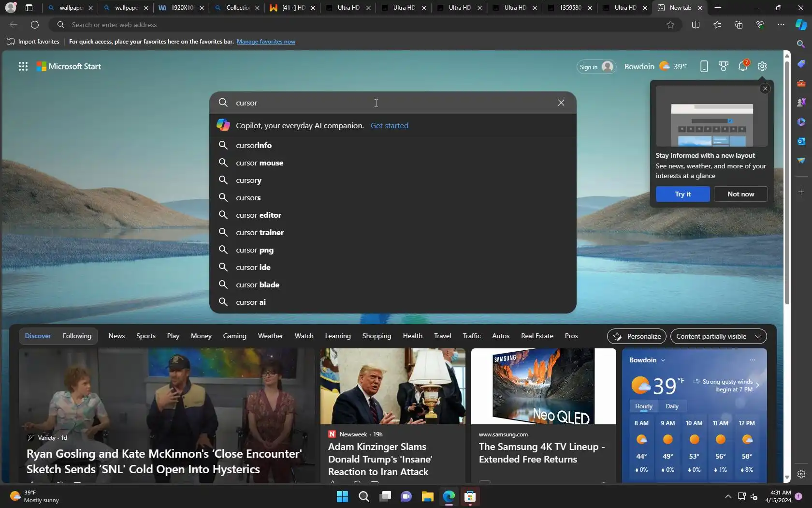Select Daily forecast tab

coord(672,406)
